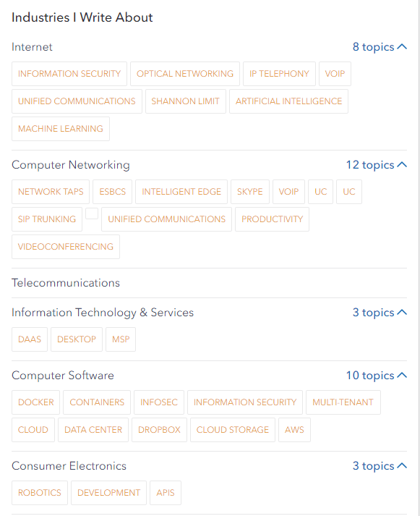Choose the MACHINE LEARNING tag
Image resolution: width=420 pixels, height=516 pixels.
[x=61, y=129]
